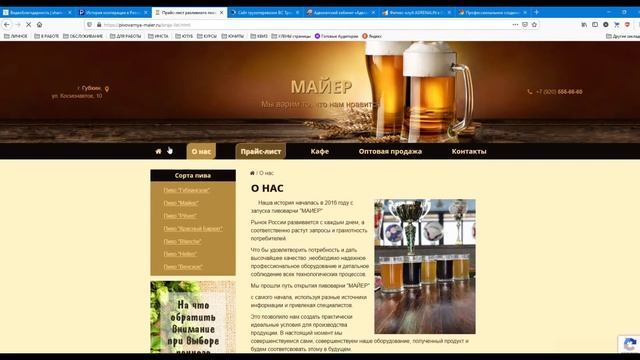Open the 'КУРСЫ' bookmarks folder
The width and height of the screenshot is (640, 360).
207,36
